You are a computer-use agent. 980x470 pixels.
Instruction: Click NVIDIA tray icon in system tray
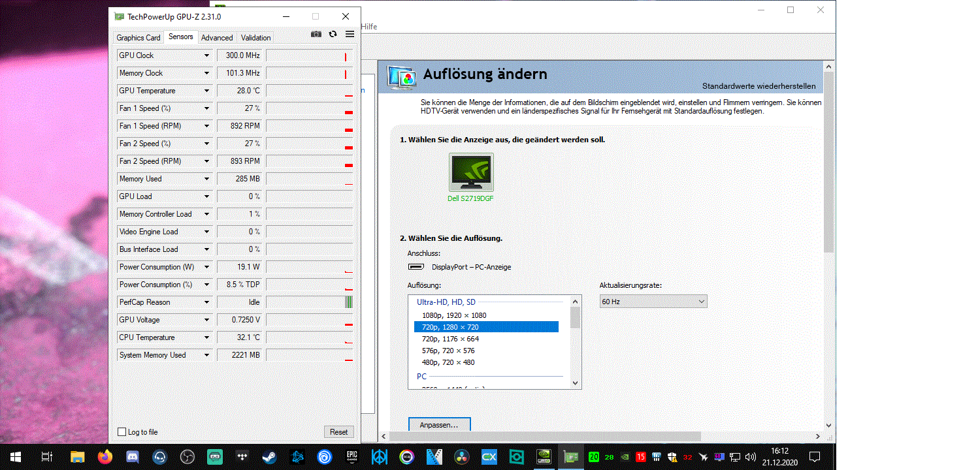pyautogui.click(x=625, y=456)
